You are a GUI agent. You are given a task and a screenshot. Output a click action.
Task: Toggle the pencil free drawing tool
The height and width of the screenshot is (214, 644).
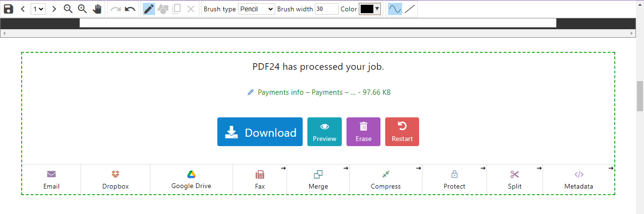click(149, 9)
